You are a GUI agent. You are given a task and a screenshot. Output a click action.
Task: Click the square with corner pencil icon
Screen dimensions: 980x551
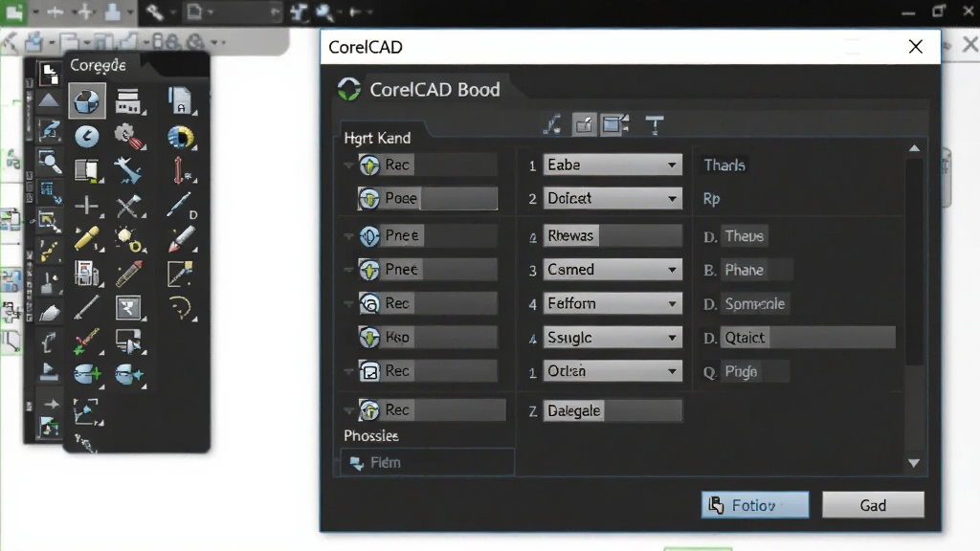coord(180,274)
